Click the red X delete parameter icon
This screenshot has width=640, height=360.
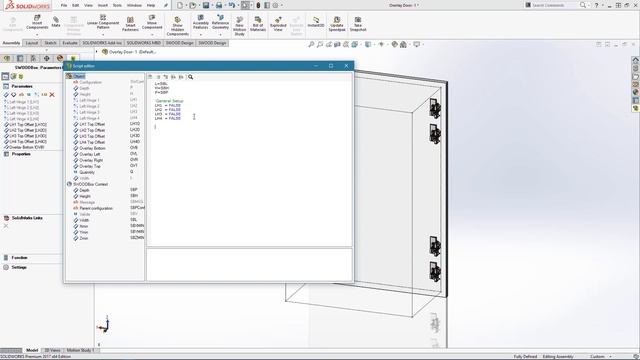click(x=52, y=95)
